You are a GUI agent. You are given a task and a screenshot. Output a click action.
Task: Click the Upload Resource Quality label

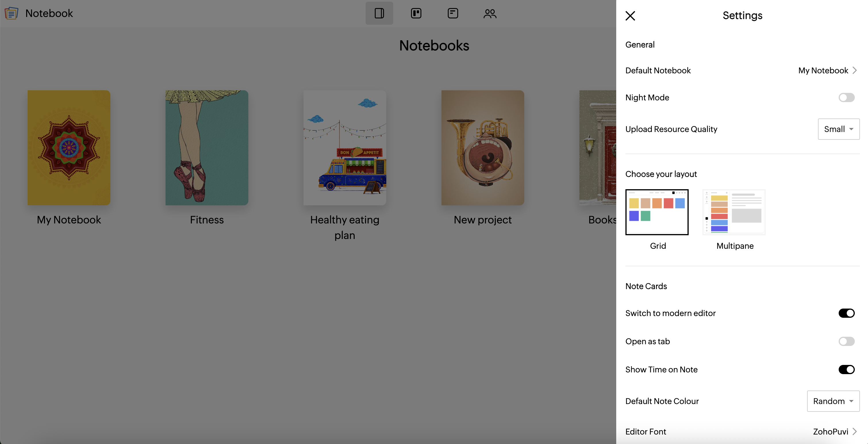tap(671, 129)
